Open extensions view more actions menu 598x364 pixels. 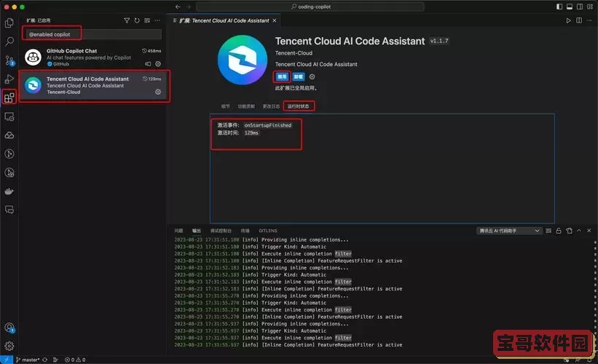tap(157, 20)
